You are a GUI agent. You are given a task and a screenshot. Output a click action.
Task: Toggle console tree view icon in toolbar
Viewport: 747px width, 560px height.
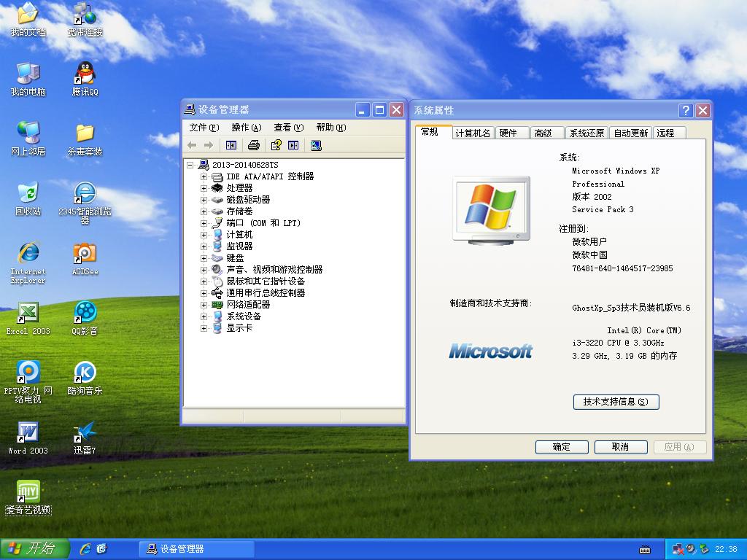[x=231, y=145]
